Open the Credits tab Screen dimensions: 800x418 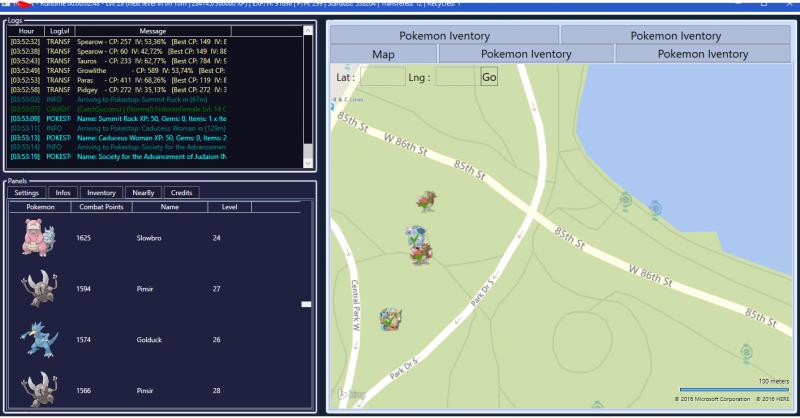(182, 192)
